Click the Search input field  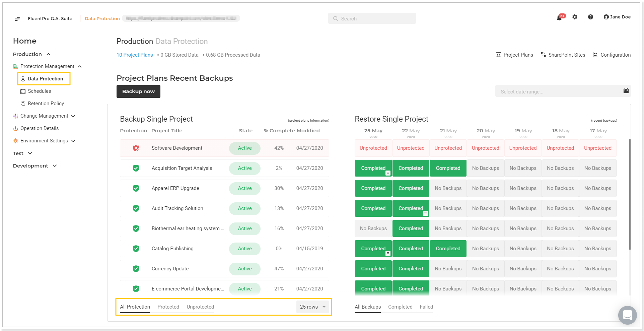tap(372, 18)
